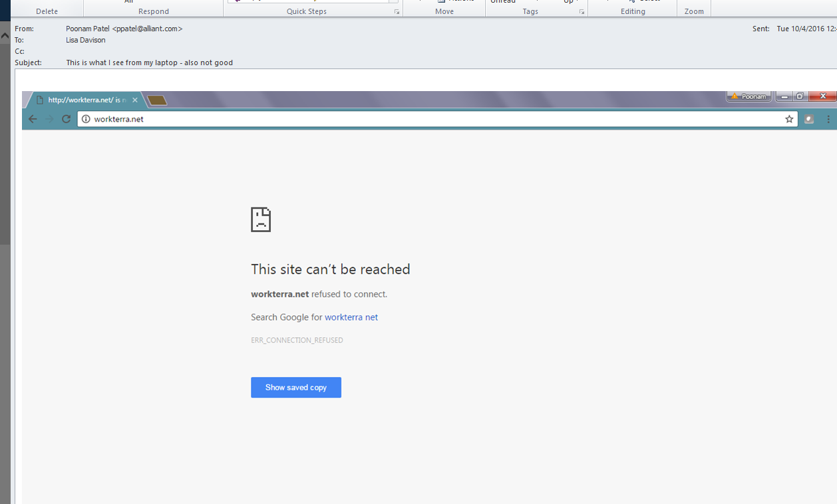Collapse the left pane with the chevron

[x=5, y=35]
